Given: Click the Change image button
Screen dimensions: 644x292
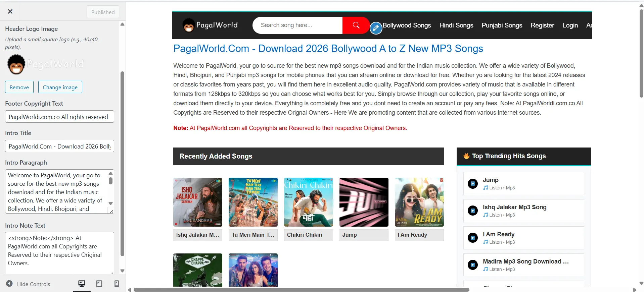Looking at the screenshot, I should (x=60, y=87).
